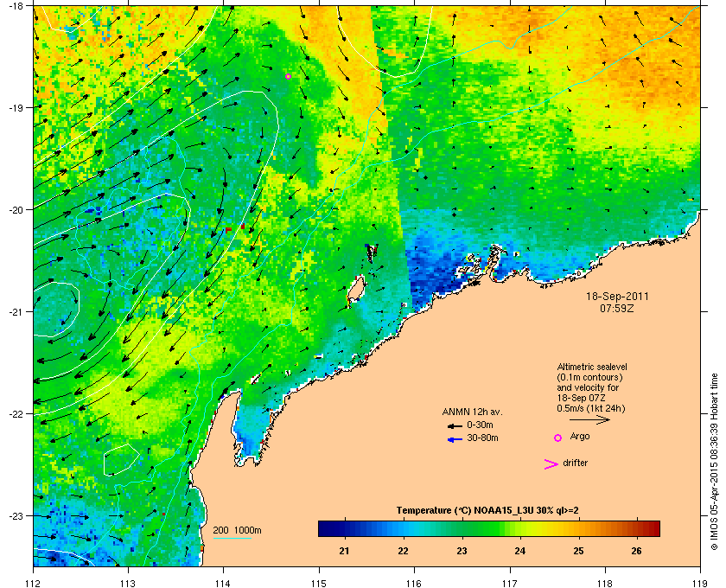Click the longitude axis label 118
Image resolution: width=726 pixels, height=588 pixels.
coord(605,583)
